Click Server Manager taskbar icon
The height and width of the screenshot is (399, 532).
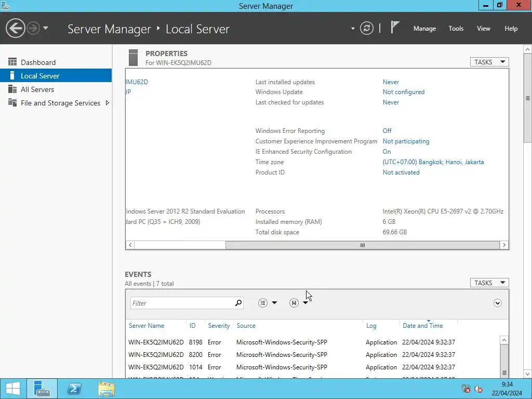[x=42, y=389]
